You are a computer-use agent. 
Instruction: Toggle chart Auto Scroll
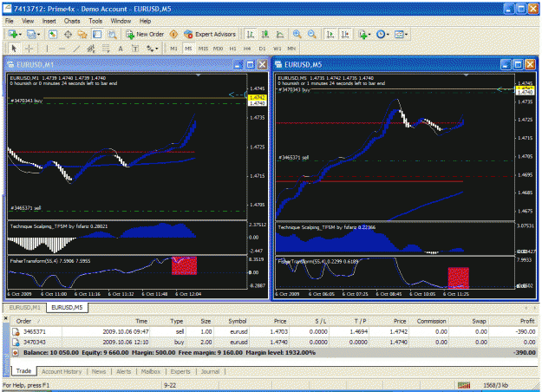coord(330,34)
